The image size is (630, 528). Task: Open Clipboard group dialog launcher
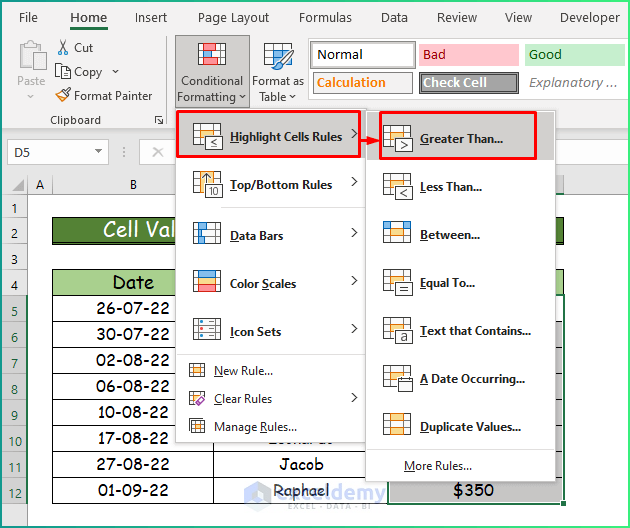point(159,120)
